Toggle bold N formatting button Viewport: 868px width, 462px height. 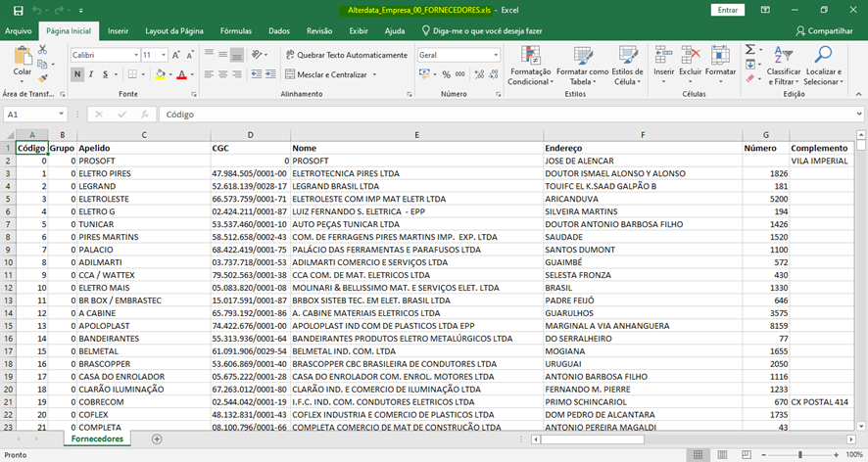(77, 74)
